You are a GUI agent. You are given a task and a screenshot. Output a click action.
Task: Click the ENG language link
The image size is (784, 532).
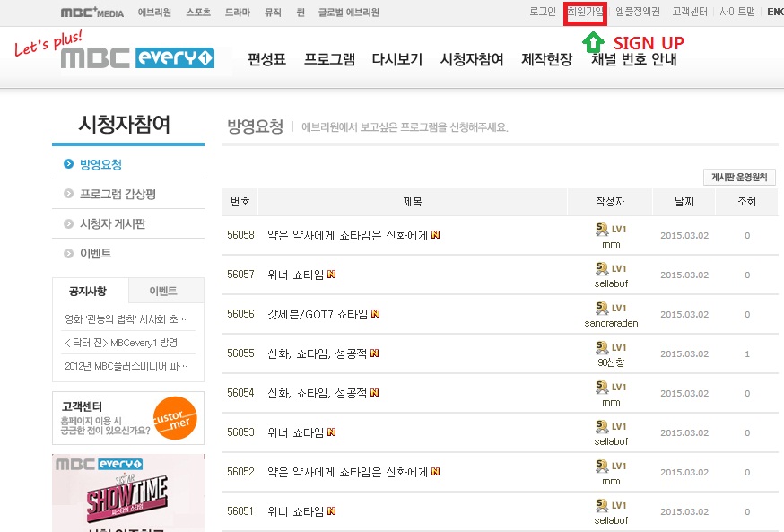point(776,12)
